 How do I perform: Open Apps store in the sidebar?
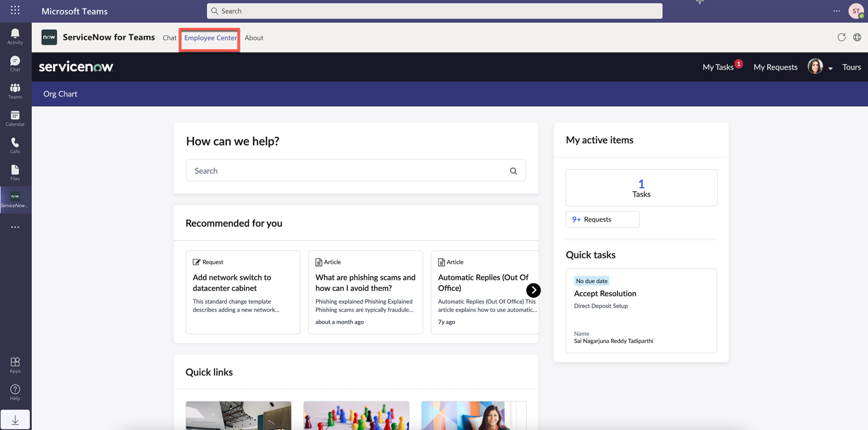tap(15, 365)
